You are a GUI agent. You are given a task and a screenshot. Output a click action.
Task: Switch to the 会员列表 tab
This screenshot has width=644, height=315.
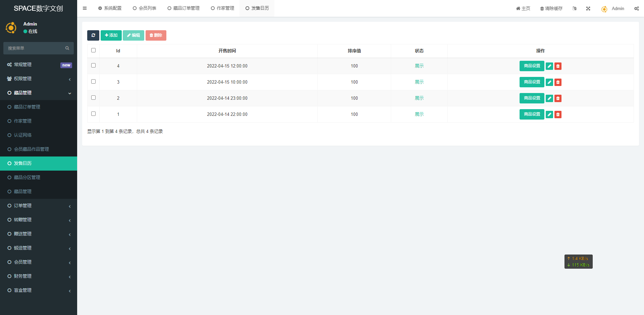pos(145,8)
